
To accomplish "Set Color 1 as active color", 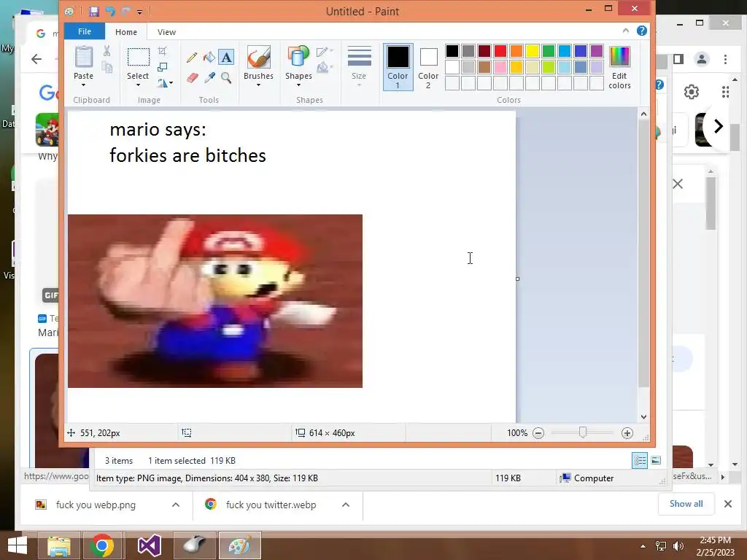I will (398, 67).
